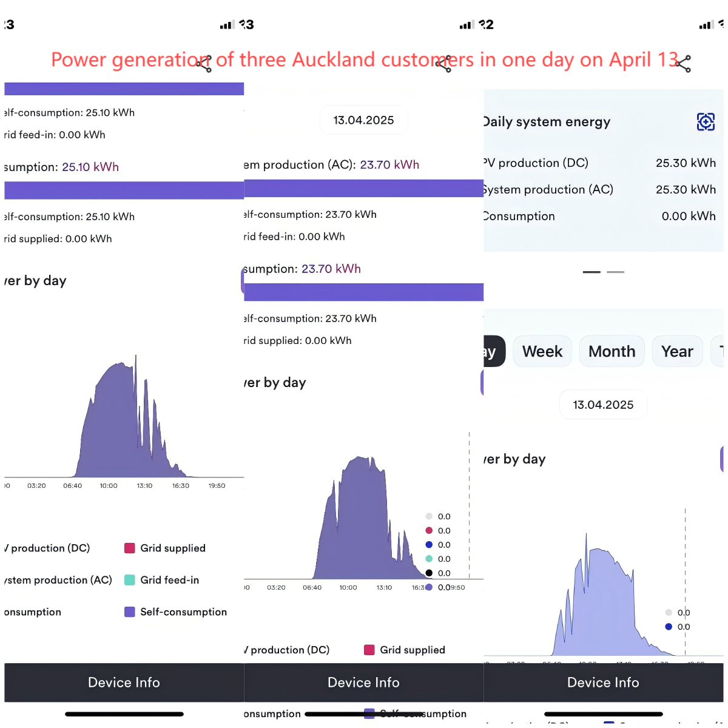The width and height of the screenshot is (728, 728).
Task: Select the Year tab
Action: point(677,351)
